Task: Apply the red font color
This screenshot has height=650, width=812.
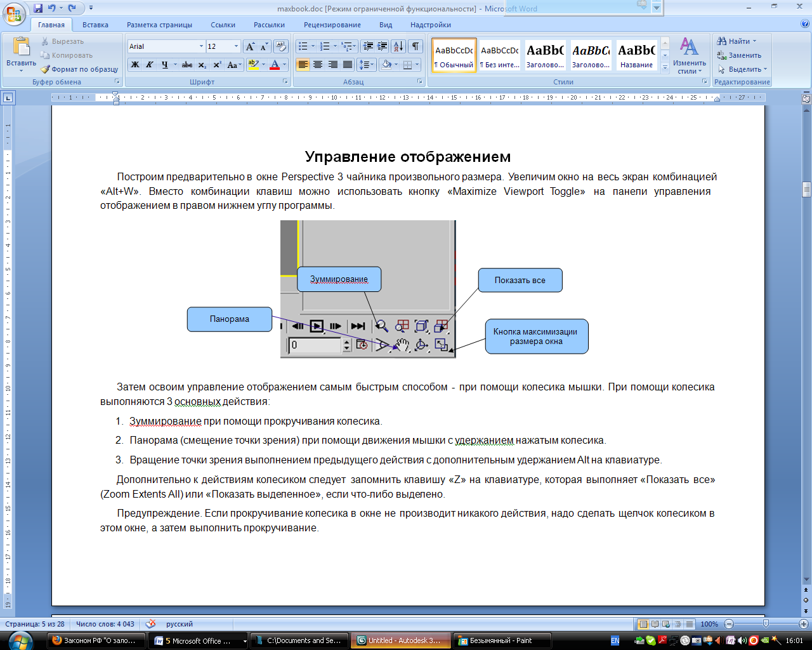Action: (275, 65)
